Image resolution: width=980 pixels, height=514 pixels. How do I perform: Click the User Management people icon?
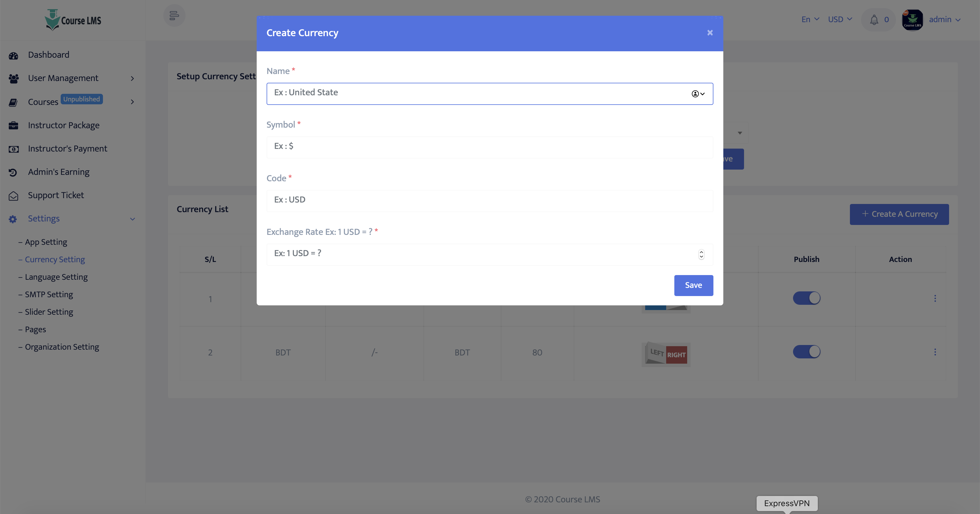13,78
